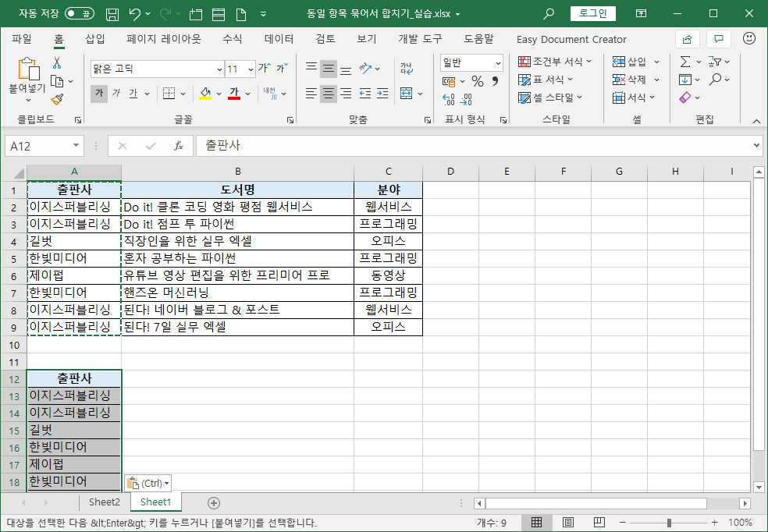
Task: Click the Increase Indent icon
Action: coord(382,93)
